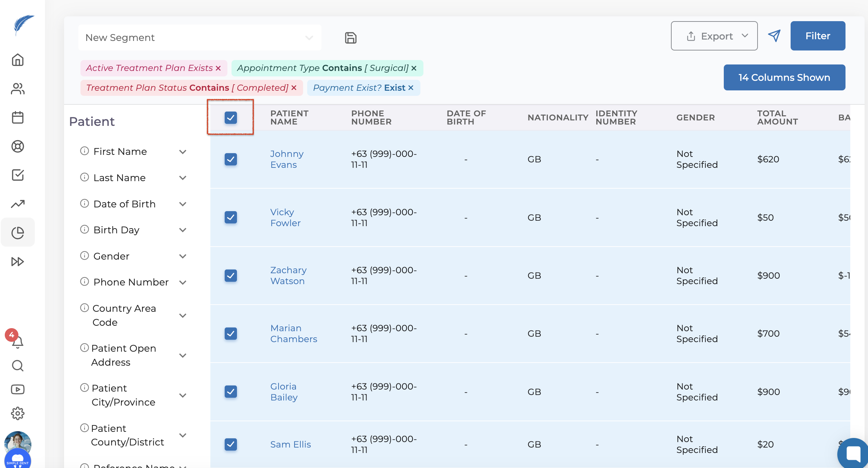Click the paper plane send icon

point(774,36)
